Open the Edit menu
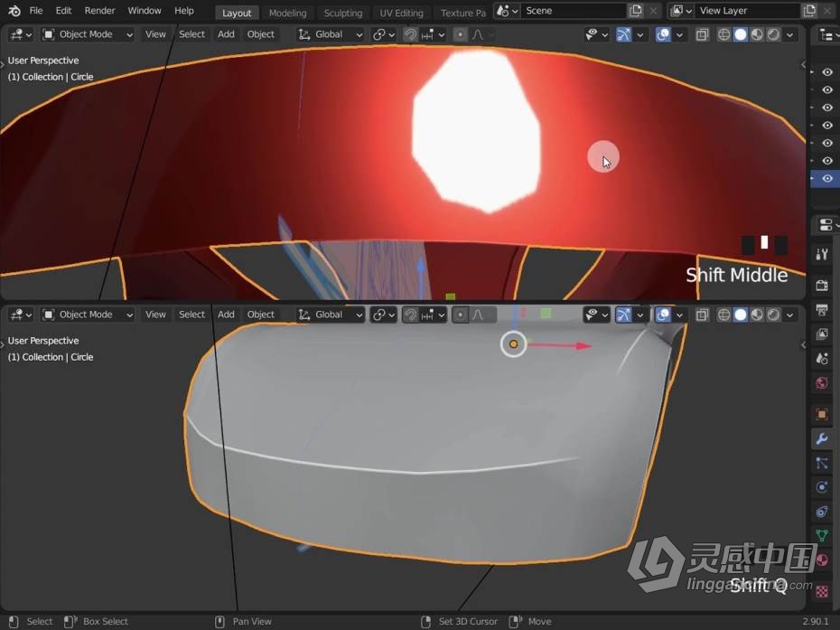This screenshot has width=840, height=630. pos(63,11)
